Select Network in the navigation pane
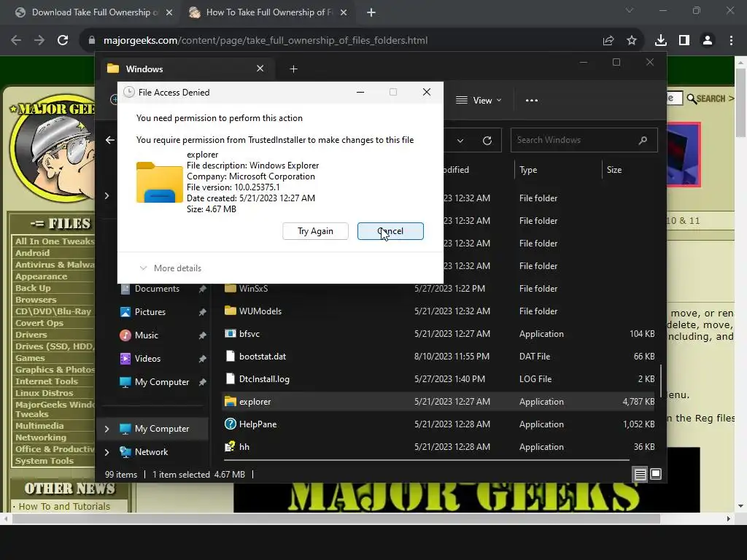 (x=151, y=452)
